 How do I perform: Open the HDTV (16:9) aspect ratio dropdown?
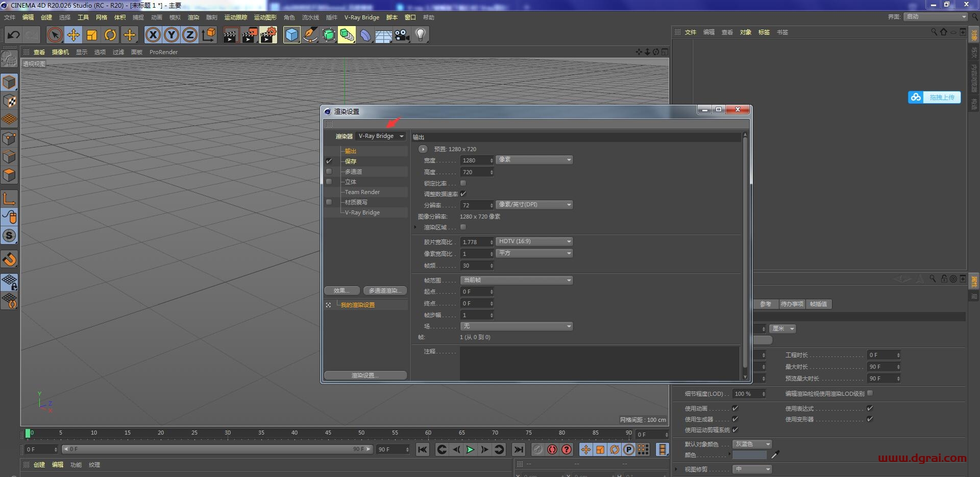[534, 241]
